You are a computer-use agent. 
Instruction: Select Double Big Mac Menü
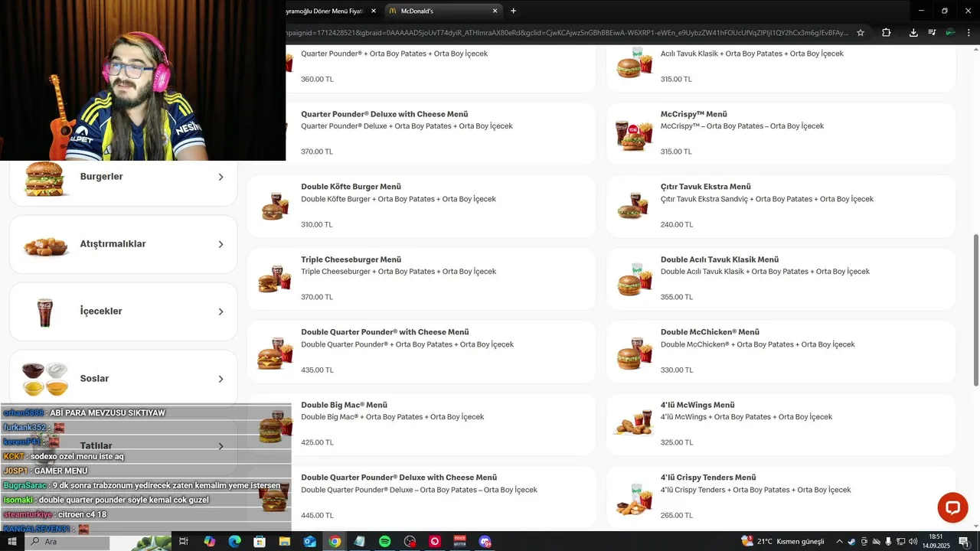421,424
